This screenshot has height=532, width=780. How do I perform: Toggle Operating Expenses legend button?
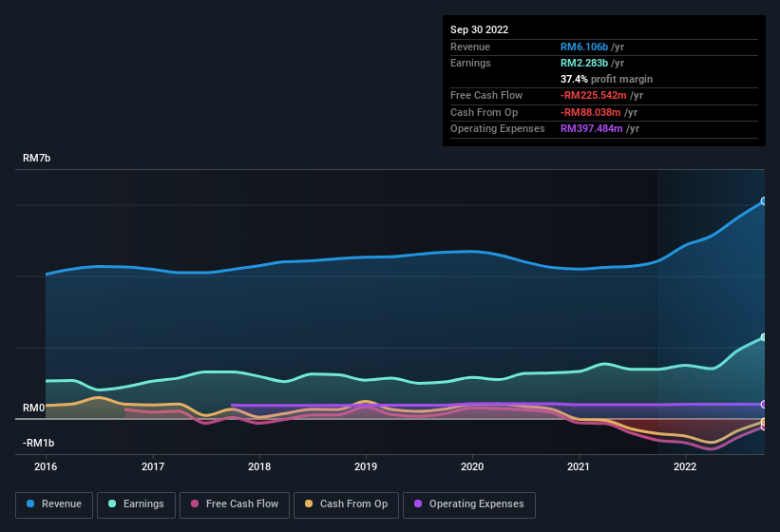468,504
